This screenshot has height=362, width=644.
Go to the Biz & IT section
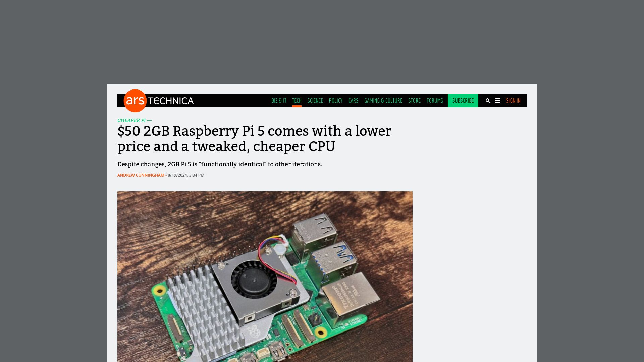coord(279,101)
